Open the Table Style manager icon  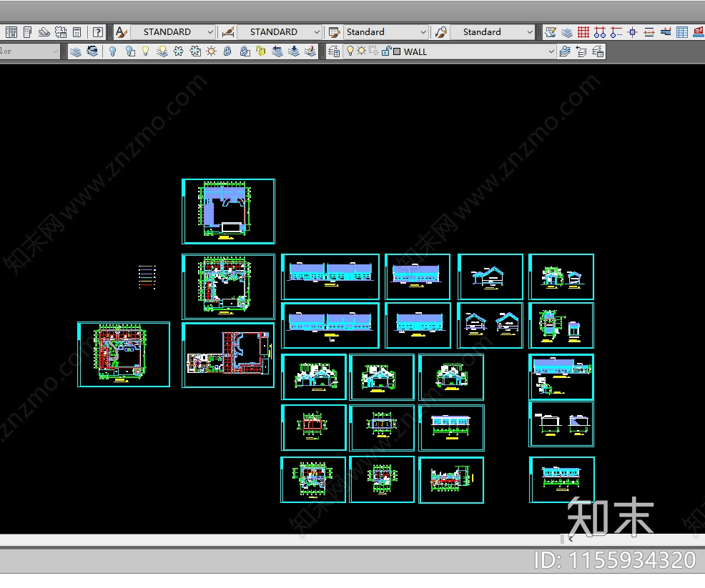click(334, 32)
